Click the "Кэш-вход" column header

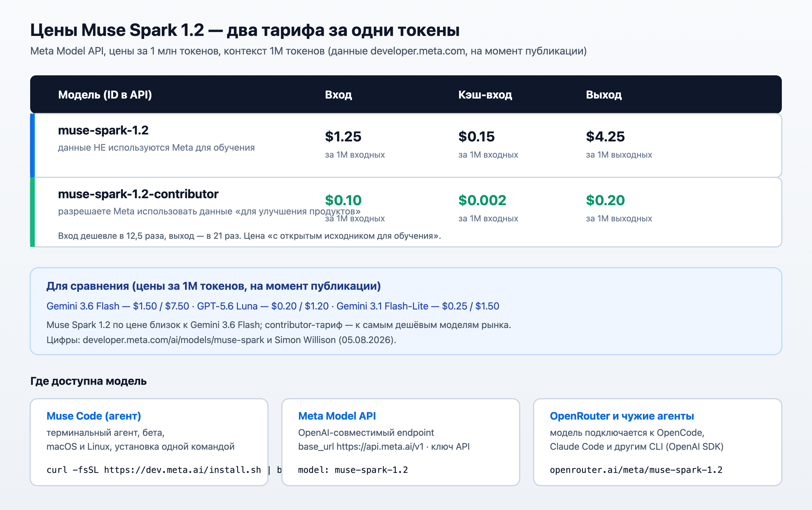coord(485,95)
